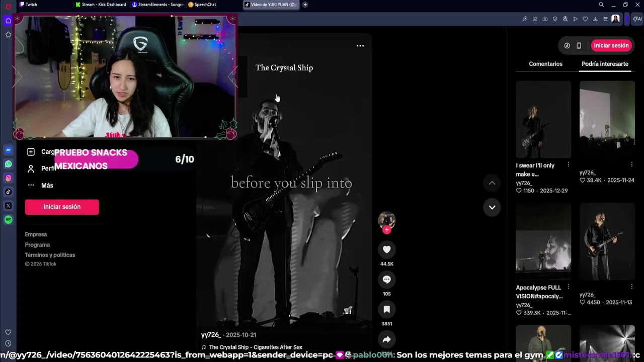644x362 pixels.
Task: Open yy726_ creator avatar beside video
Action: [386, 220]
